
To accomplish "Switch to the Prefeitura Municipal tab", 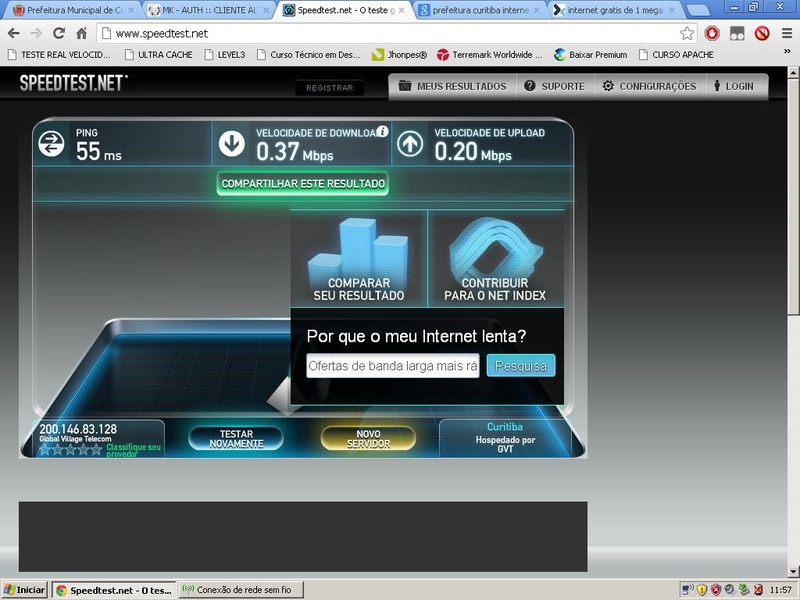I will point(73,10).
